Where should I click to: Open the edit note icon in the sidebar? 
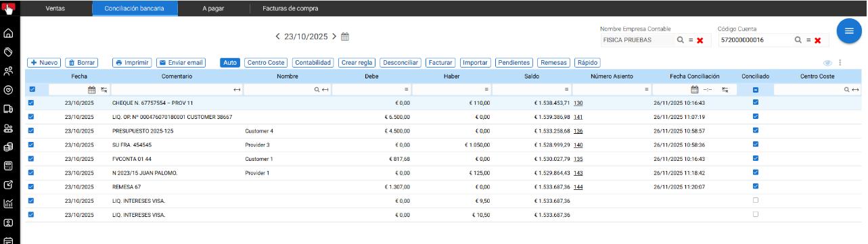tap(9, 185)
